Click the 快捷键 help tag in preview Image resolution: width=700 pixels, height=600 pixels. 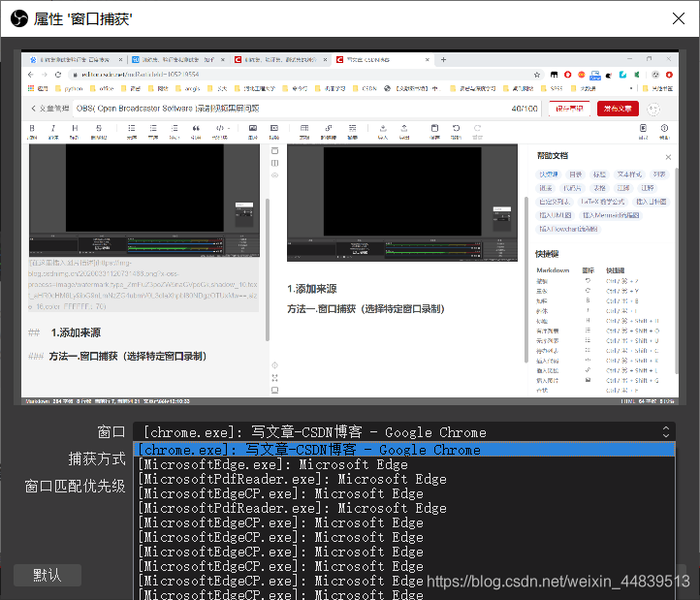click(548, 174)
